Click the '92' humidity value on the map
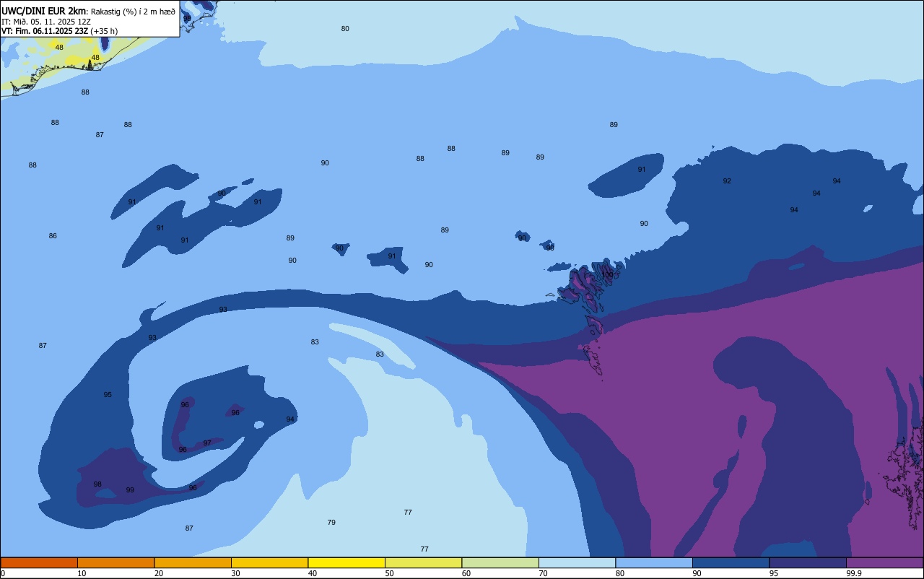Viewport: 924px width, 579px height. click(x=727, y=181)
